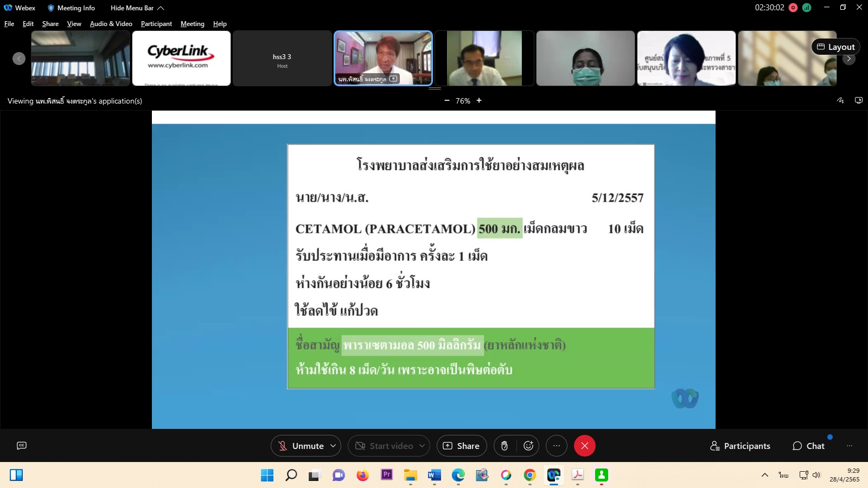Screen dimensions: 868x488
Task: Click the zoom out minus icon
Action: click(446, 100)
